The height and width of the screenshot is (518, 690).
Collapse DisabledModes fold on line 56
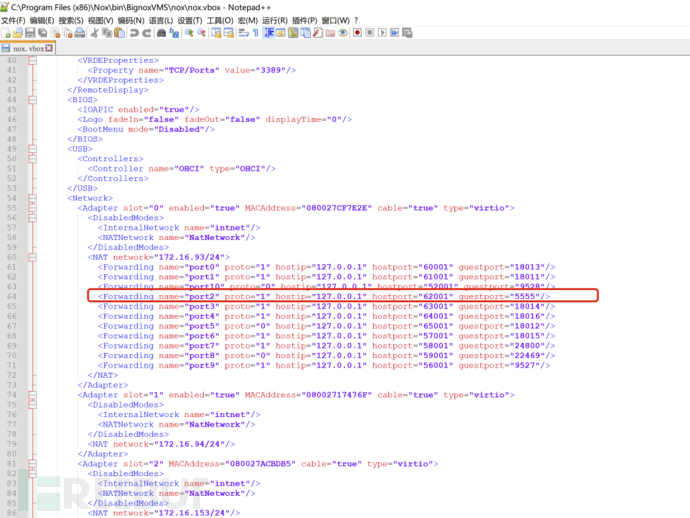pyautogui.click(x=33, y=218)
